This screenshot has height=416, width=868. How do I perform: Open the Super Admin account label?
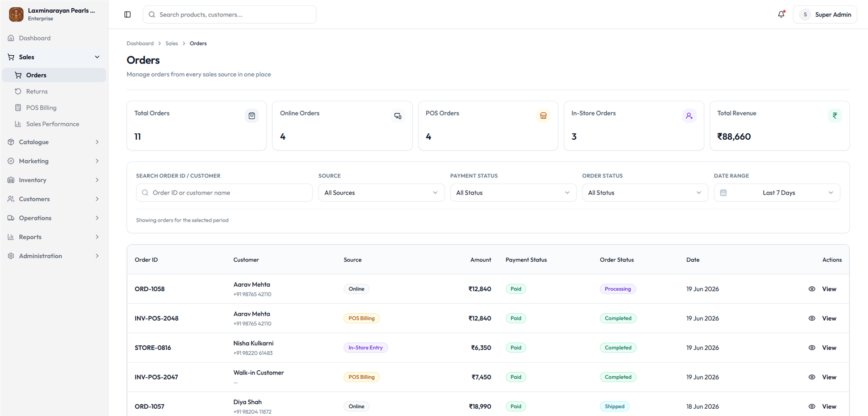833,15
